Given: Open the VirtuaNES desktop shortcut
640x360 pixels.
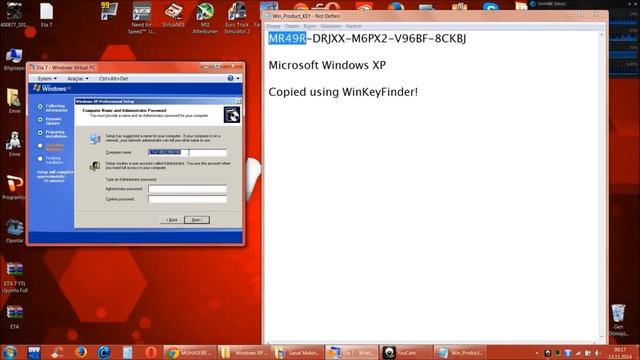Looking at the screenshot, I should point(173,15).
